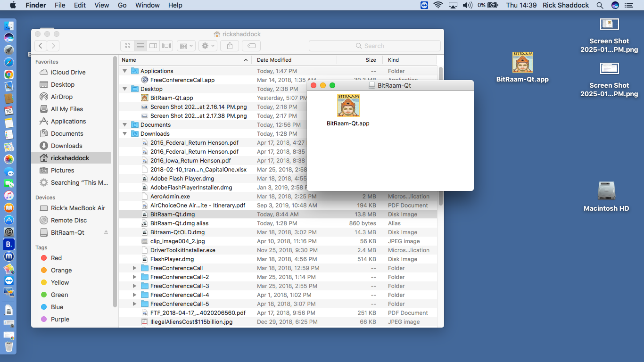Expand the FreeConferenceCall-5 folder
Image resolution: width=644 pixels, height=362 pixels.
(x=134, y=304)
